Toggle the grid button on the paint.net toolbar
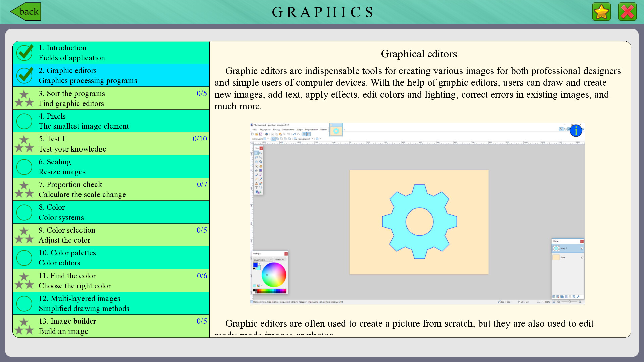Viewport: 644px width, 362px height. [304, 134]
